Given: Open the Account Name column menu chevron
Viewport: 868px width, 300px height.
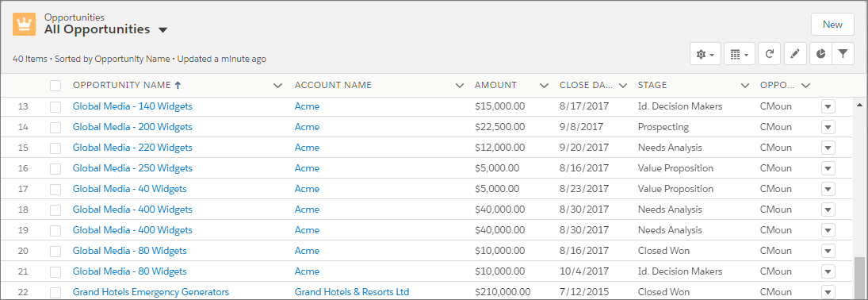Looking at the screenshot, I should pyautogui.click(x=459, y=86).
